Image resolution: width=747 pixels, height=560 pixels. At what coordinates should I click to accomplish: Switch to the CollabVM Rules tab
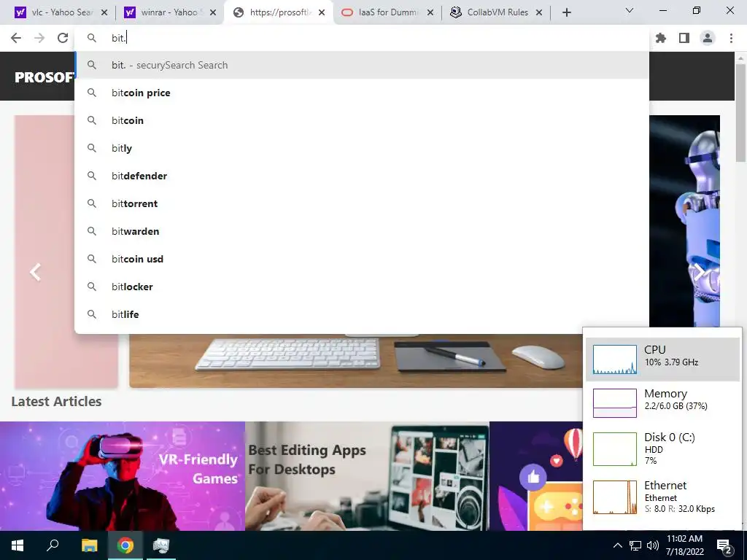[496, 12]
